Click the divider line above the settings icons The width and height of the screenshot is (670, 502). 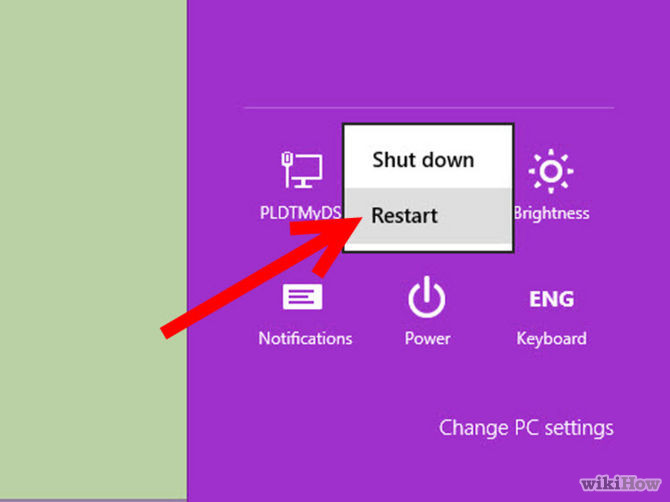(x=429, y=108)
